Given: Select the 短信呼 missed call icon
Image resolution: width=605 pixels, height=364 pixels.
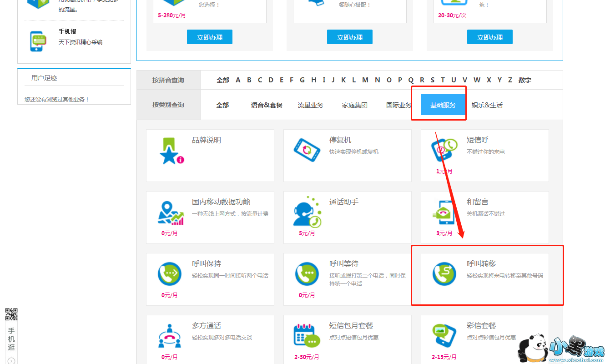Looking at the screenshot, I should [x=444, y=151].
